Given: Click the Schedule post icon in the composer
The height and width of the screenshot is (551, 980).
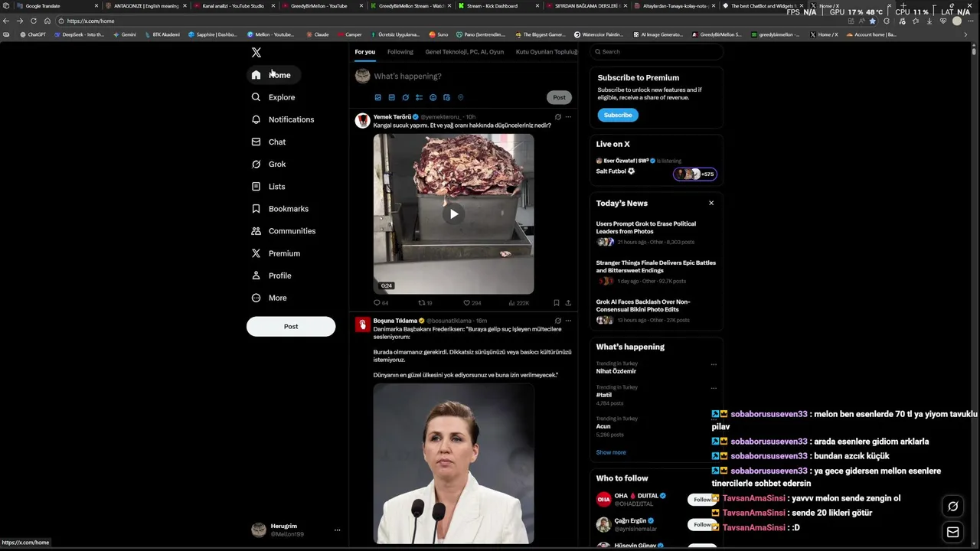Looking at the screenshot, I should pyautogui.click(x=446, y=97).
